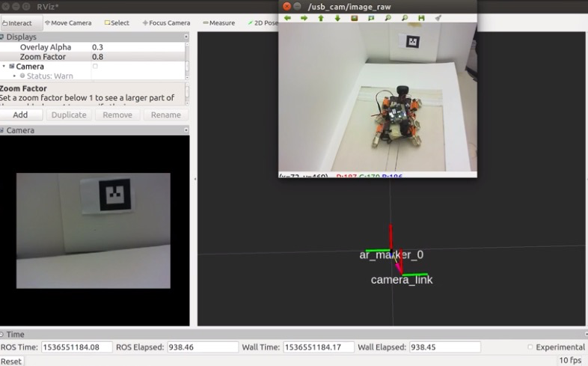Click the Displays panel title
Screen dimensions: 588x366
(22, 37)
